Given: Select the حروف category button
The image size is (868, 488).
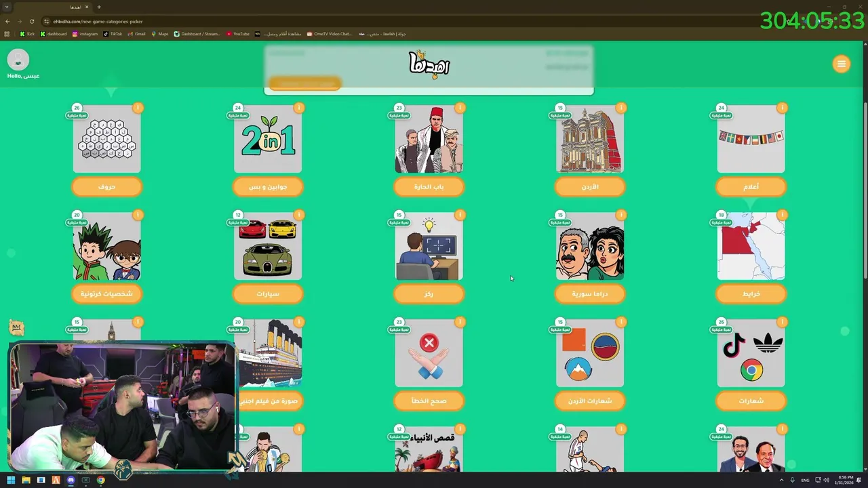Looking at the screenshot, I should pos(106,186).
